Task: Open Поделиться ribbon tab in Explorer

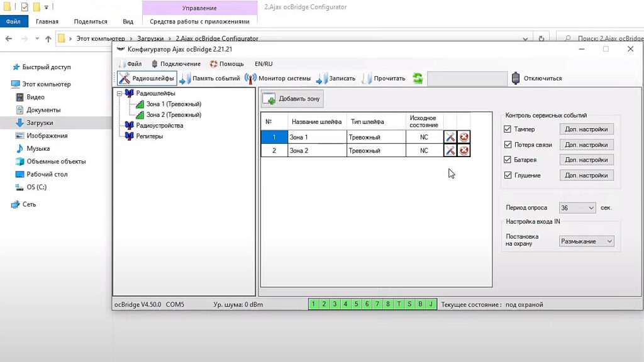Action: pos(91,21)
